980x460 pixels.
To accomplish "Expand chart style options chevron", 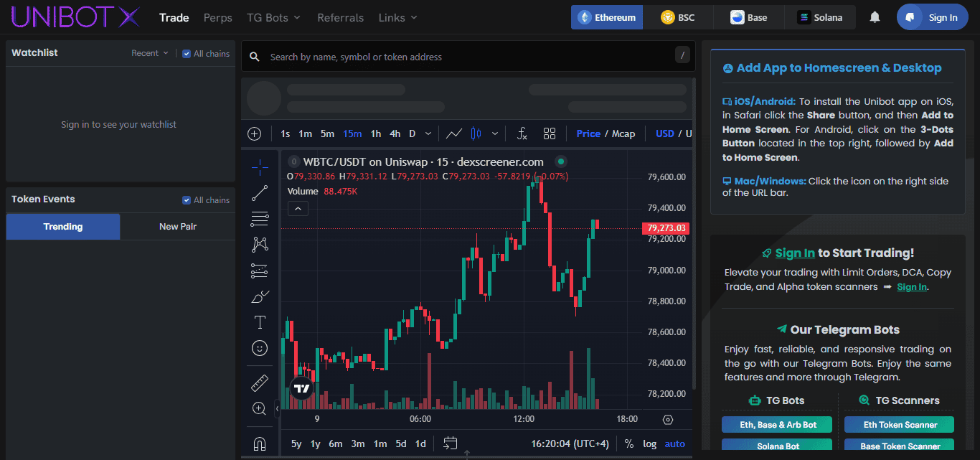I will (x=494, y=133).
